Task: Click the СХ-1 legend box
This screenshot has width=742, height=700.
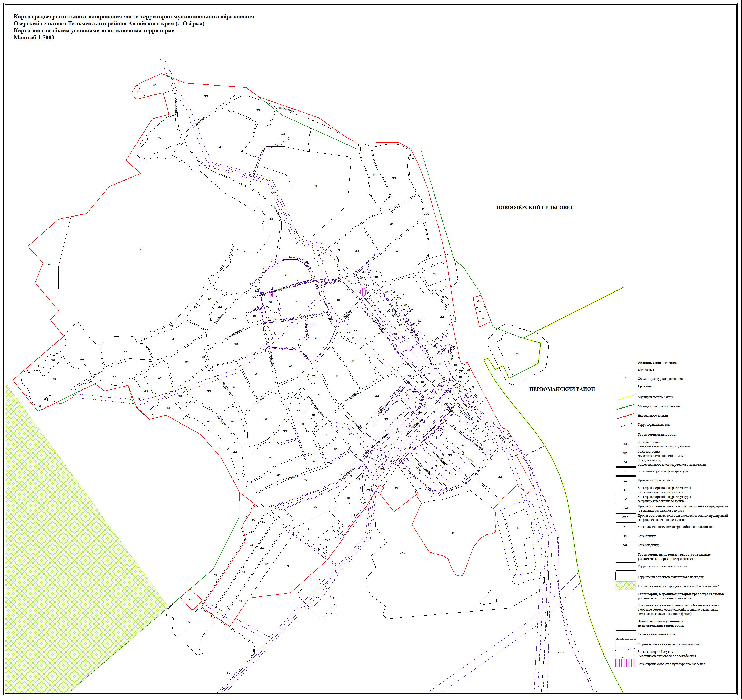Action: pyautogui.click(x=625, y=508)
